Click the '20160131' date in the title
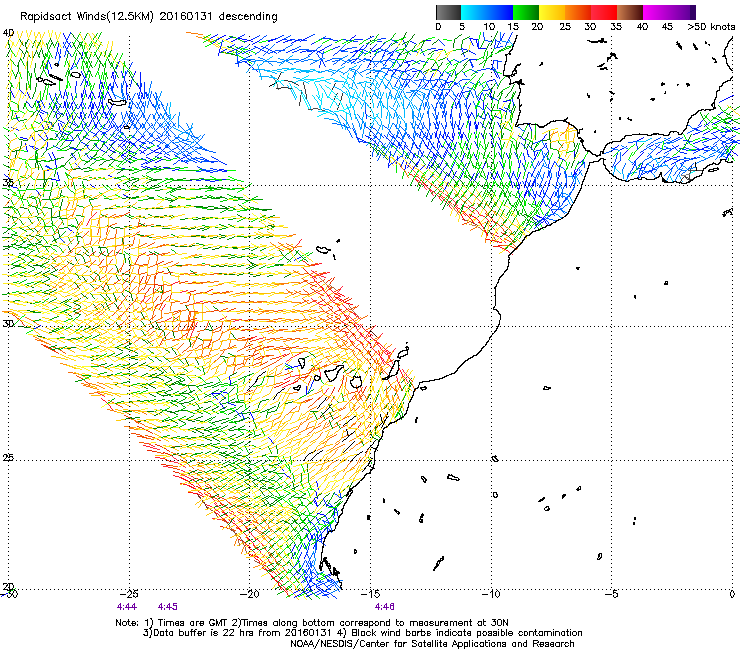 pyautogui.click(x=185, y=17)
